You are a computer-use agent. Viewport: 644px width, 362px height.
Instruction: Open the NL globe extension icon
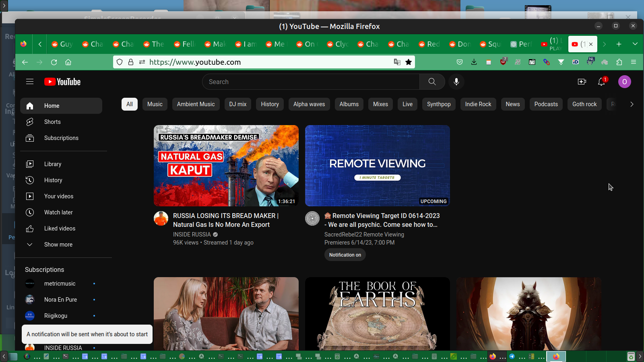coord(590,62)
